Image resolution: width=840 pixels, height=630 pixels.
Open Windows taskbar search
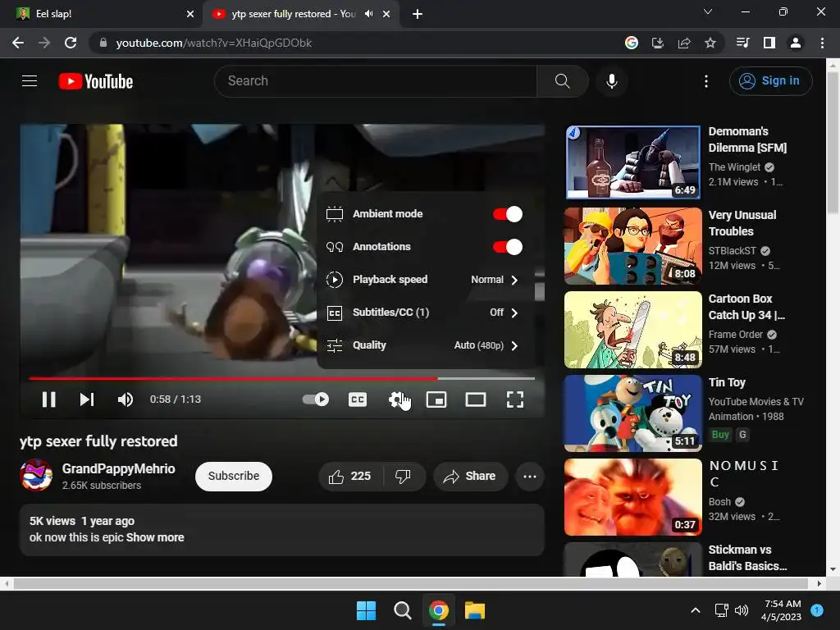(x=402, y=610)
